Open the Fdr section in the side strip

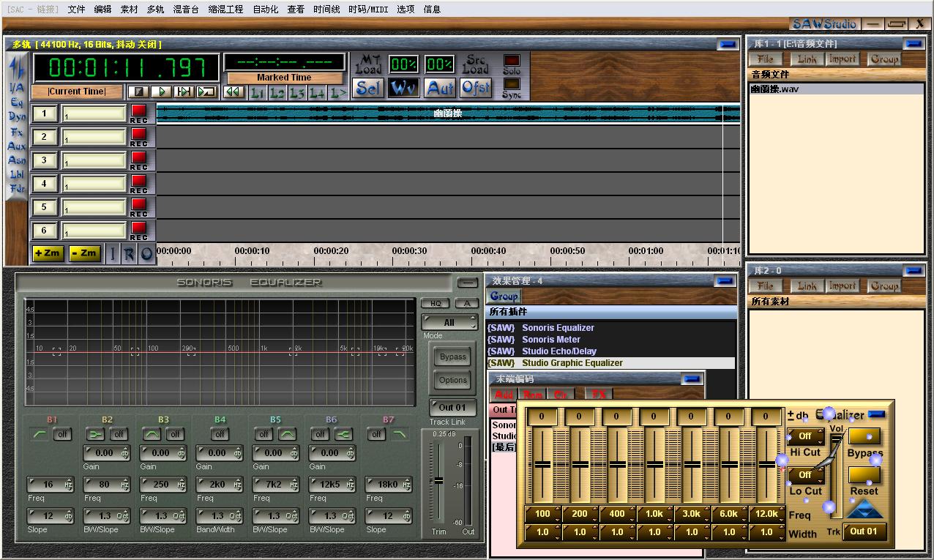17,188
